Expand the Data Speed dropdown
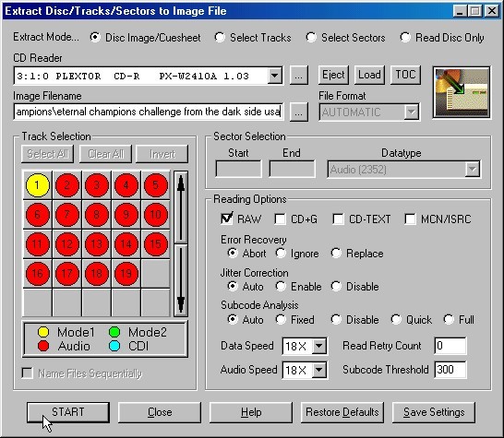 tap(319, 346)
